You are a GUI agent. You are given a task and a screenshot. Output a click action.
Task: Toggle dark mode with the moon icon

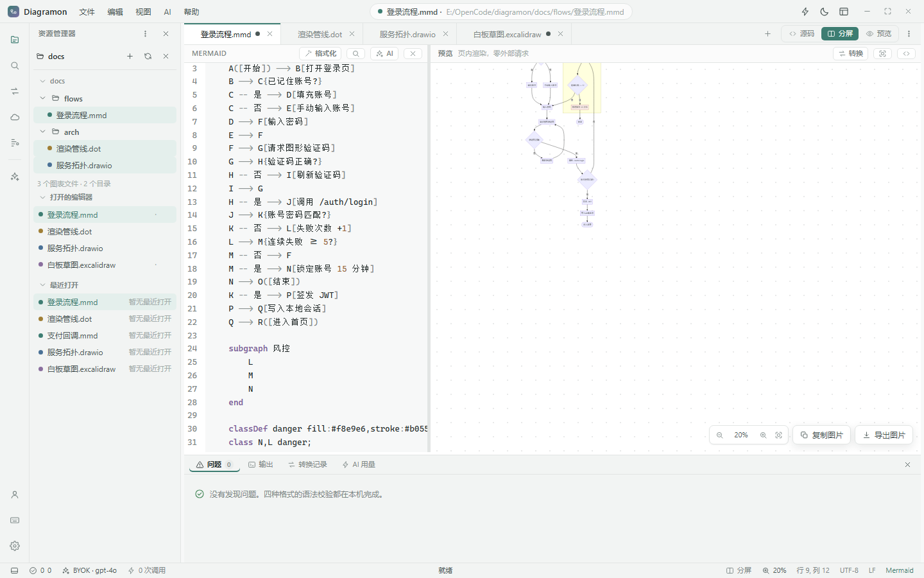coord(825,12)
